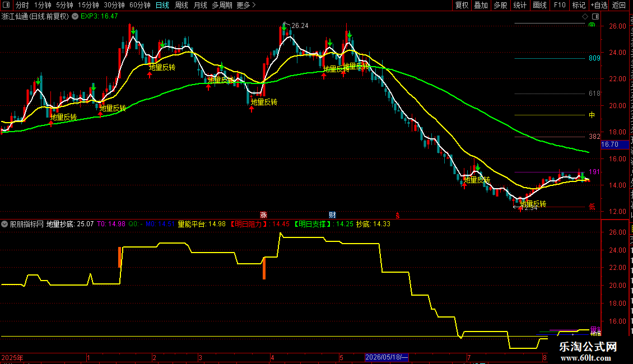Toggle the left side panel icon
The image size is (633, 364).
[x=6, y=5]
